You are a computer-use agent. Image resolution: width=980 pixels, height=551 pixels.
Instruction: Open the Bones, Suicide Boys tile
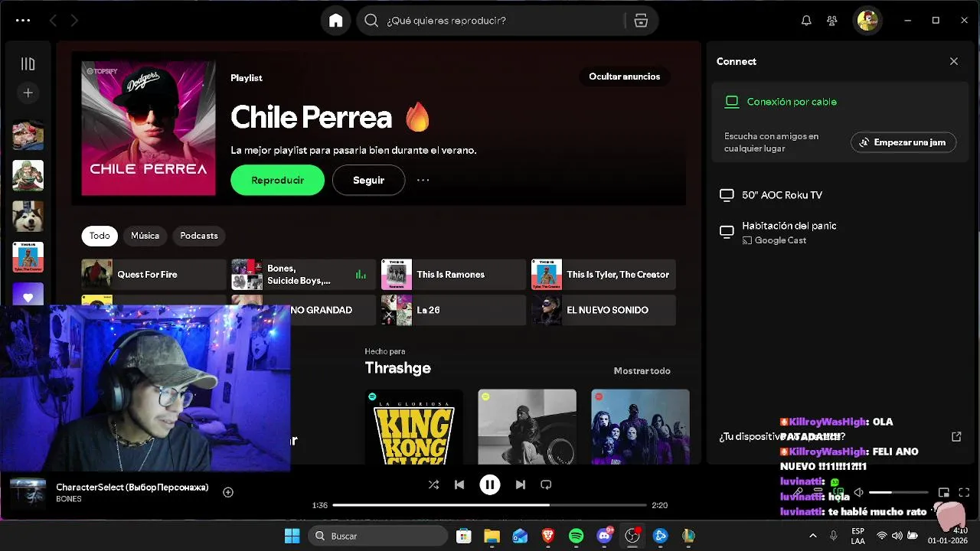click(304, 274)
